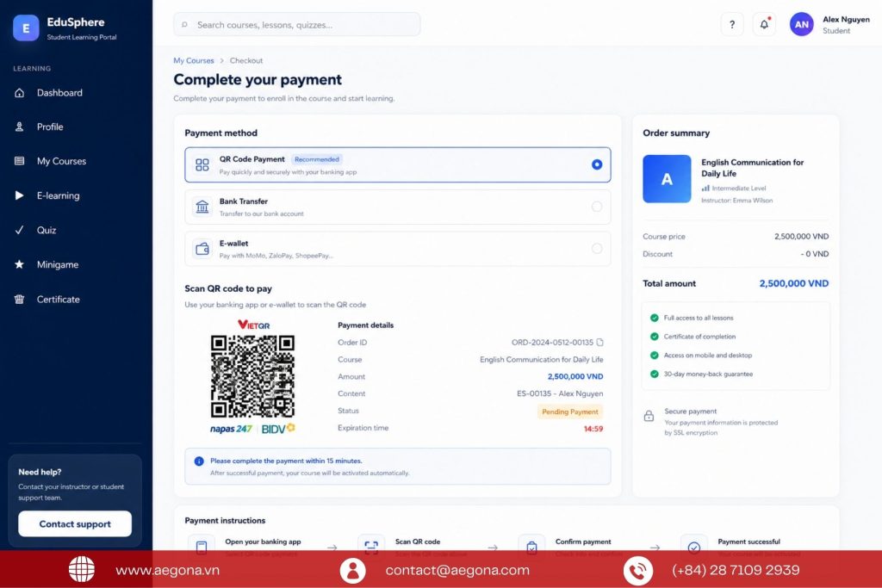Click the Secure payment lock icon
882x588 pixels.
point(649,417)
